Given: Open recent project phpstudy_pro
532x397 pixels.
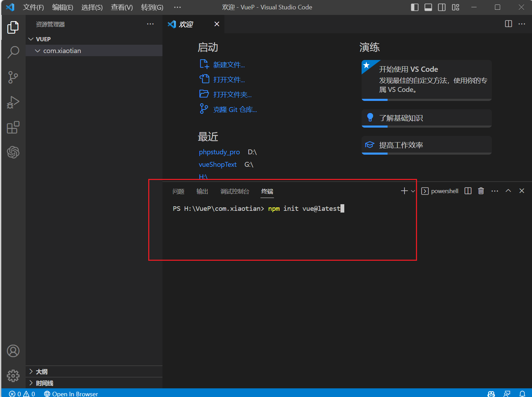Looking at the screenshot, I should [219, 152].
